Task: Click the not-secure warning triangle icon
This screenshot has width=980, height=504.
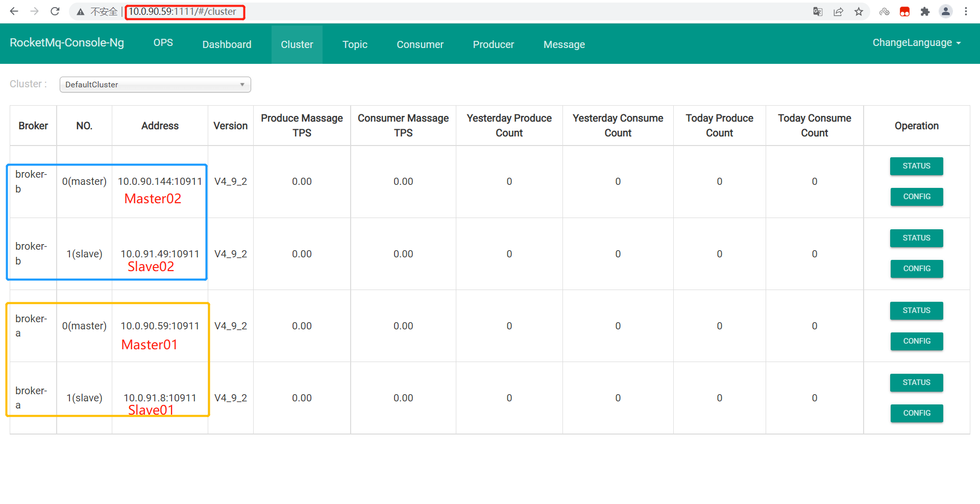Action: pos(80,12)
